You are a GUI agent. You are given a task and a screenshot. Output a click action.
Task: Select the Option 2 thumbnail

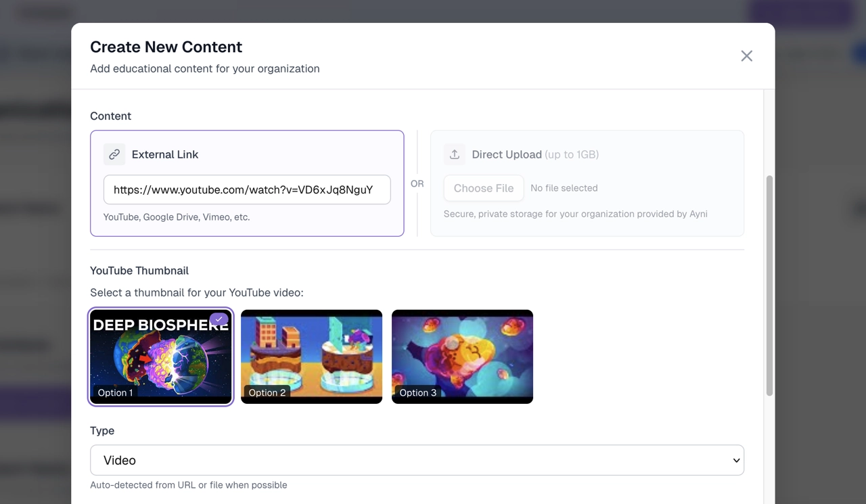[x=311, y=357]
